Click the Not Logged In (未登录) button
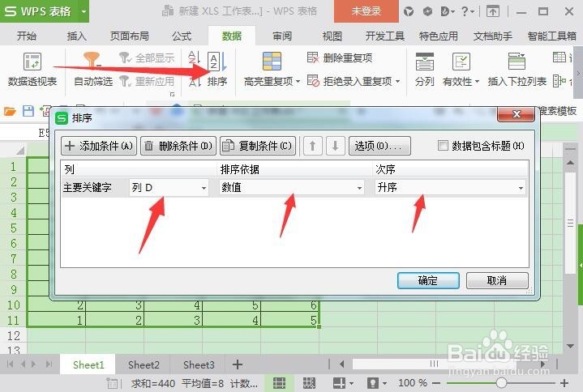The height and width of the screenshot is (392, 583). click(x=367, y=11)
